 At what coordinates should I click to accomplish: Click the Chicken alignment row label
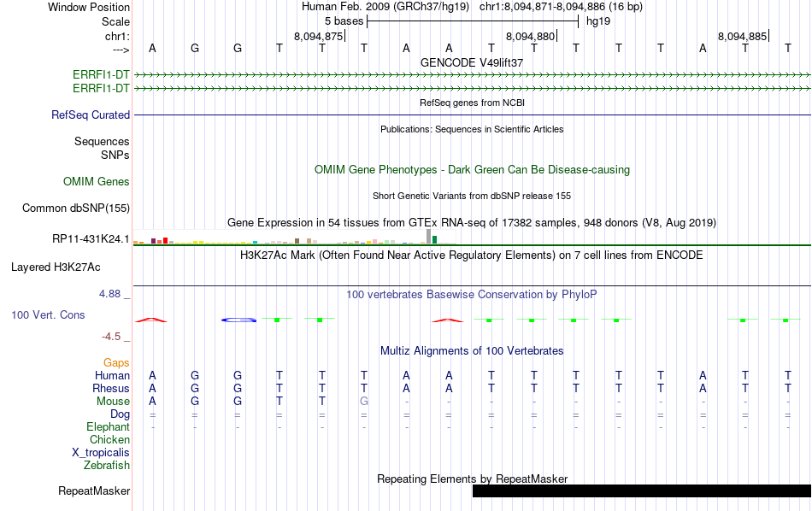pyautogui.click(x=109, y=439)
